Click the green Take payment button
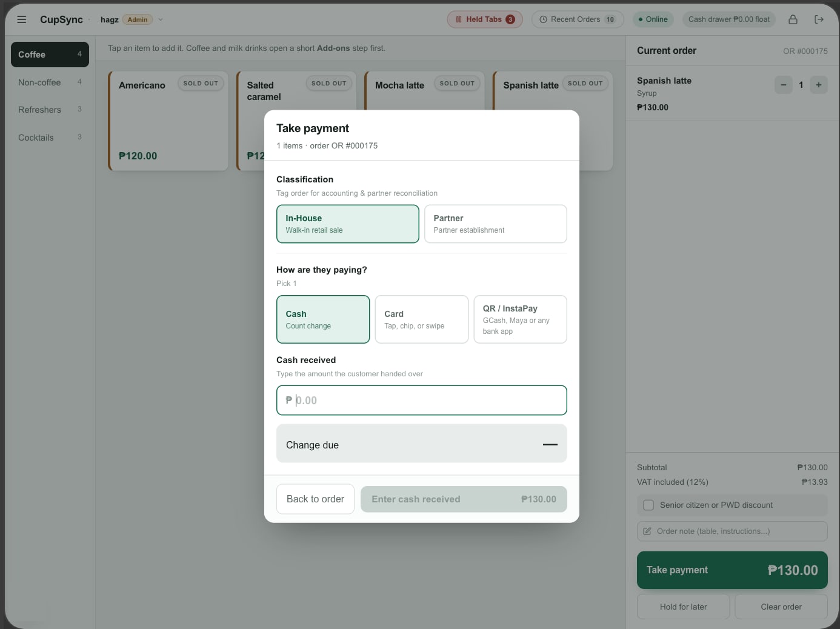 732,570
